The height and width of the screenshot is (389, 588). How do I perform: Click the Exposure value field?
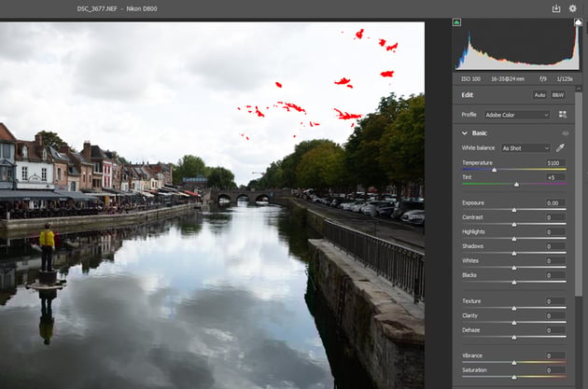[x=555, y=202]
